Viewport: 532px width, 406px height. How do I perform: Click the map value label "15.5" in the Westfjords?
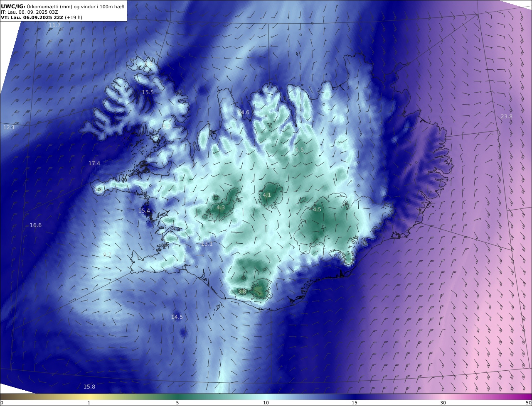(x=148, y=92)
